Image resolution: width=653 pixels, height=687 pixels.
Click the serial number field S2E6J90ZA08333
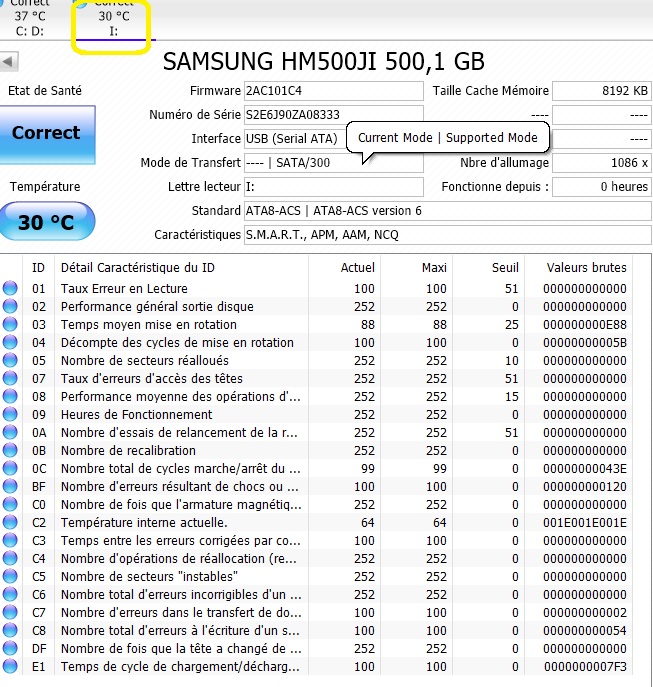coord(334,115)
